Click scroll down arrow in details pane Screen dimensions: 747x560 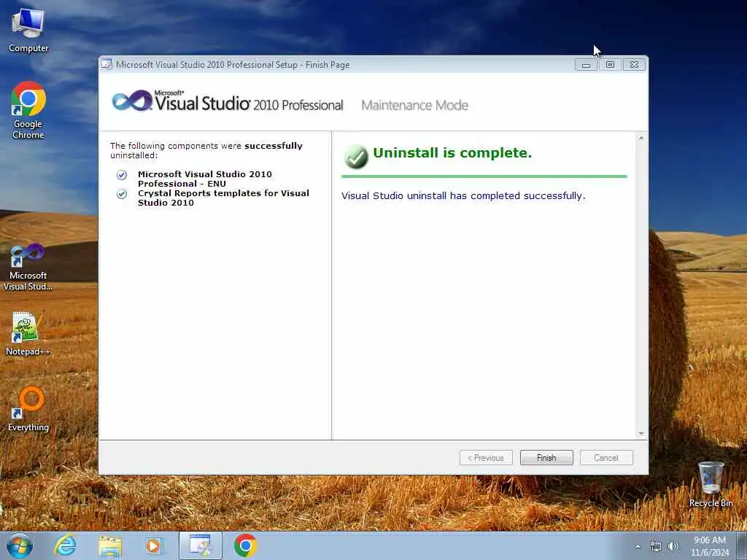(641, 434)
